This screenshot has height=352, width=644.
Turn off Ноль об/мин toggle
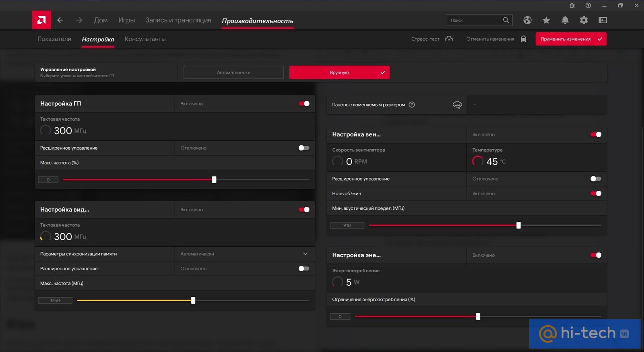pos(596,193)
